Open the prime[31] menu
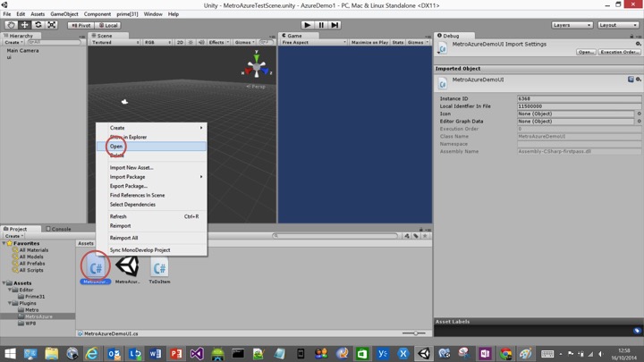644x362 pixels. [127, 14]
